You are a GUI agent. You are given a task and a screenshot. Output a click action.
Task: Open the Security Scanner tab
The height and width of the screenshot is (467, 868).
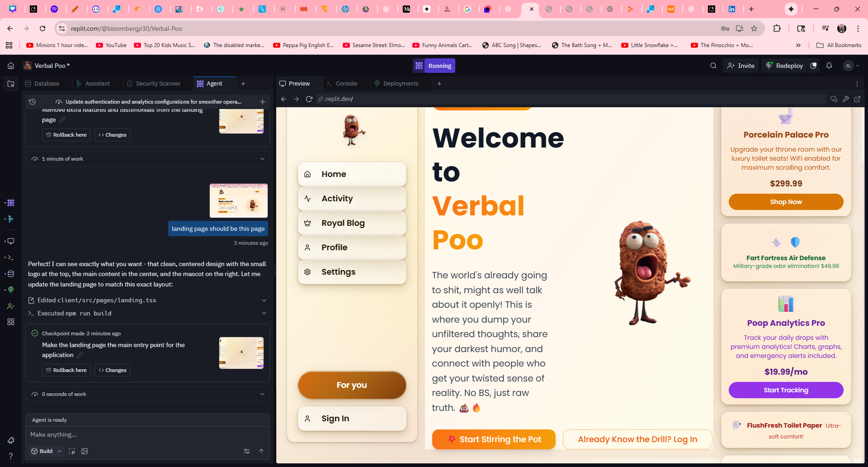pyautogui.click(x=158, y=84)
